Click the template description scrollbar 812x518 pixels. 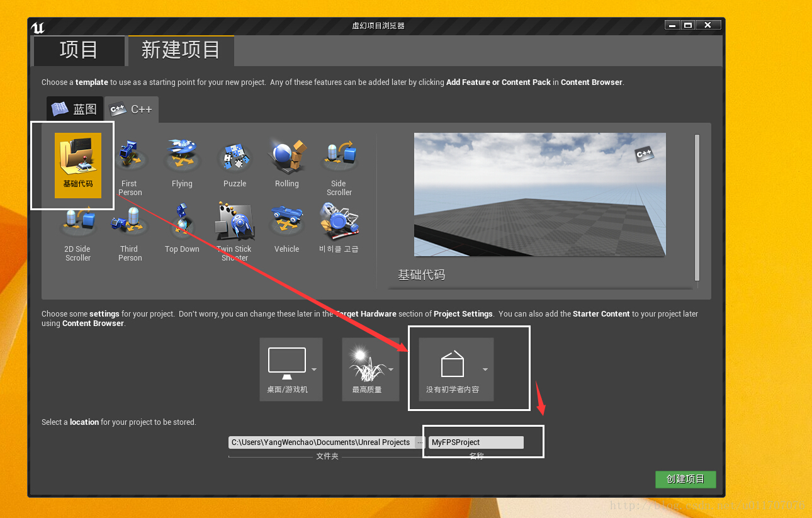coord(697,208)
